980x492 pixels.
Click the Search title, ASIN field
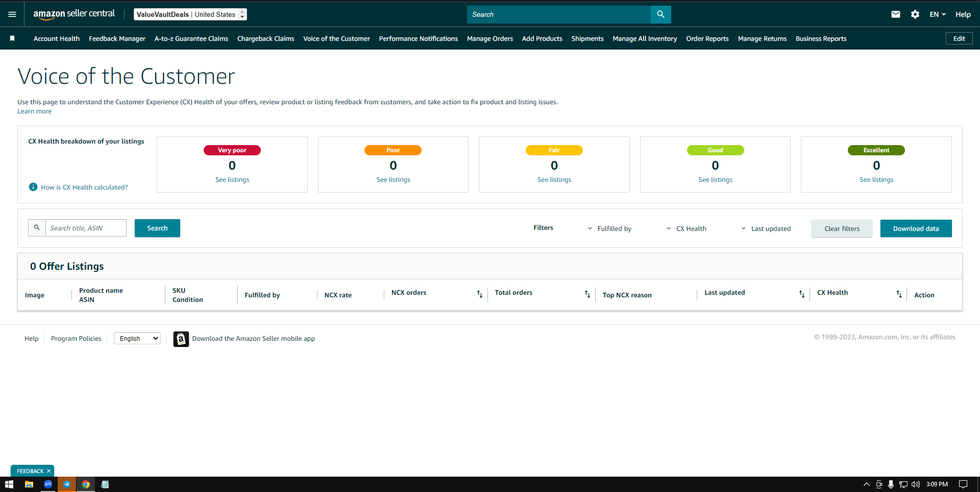[x=86, y=228]
